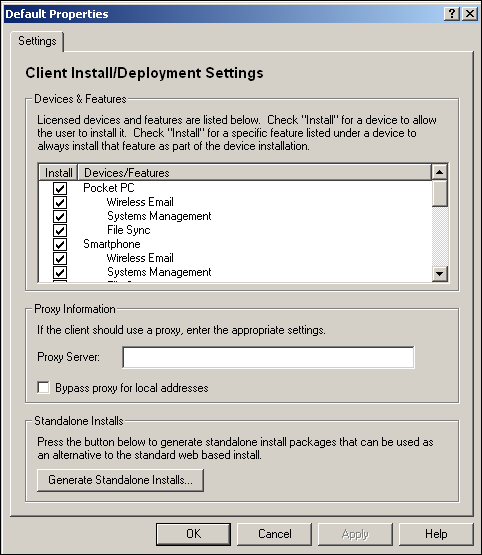482x555 pixels.
Task: Toggle the File Sync install checkbox
Action: (x=60, y=230)
